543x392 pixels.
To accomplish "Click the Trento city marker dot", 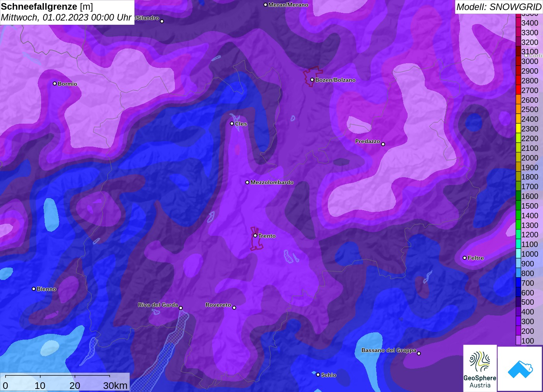I will point(255,235).
